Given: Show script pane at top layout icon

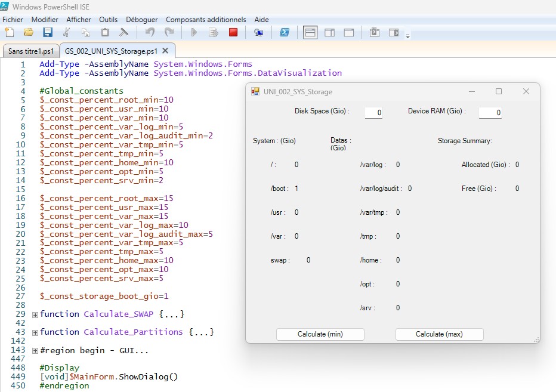Looking at the screenshot, I should [x=310, y=32].
